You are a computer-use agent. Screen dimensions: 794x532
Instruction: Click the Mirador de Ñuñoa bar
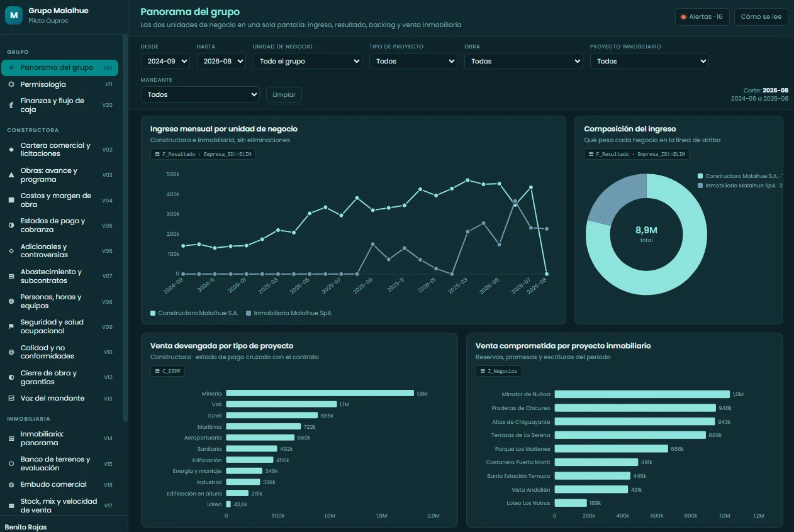tap(642, 394)
